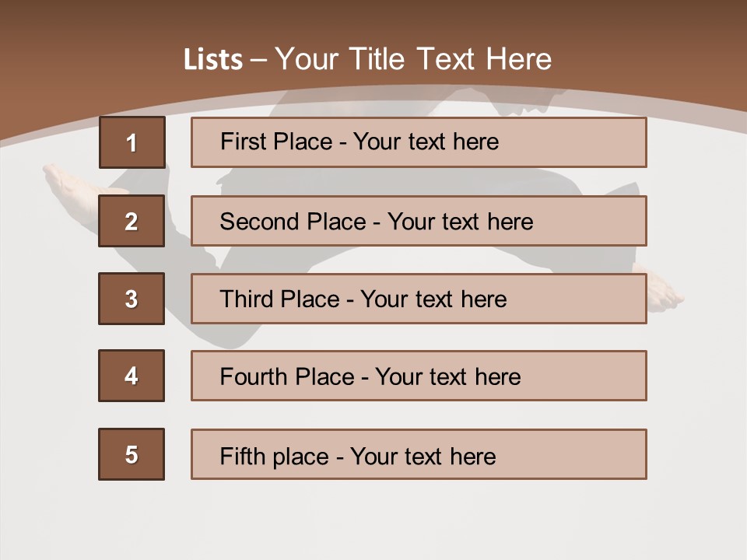Click the number 3 box
Screen dimensions: 747x560
[132, 299]
